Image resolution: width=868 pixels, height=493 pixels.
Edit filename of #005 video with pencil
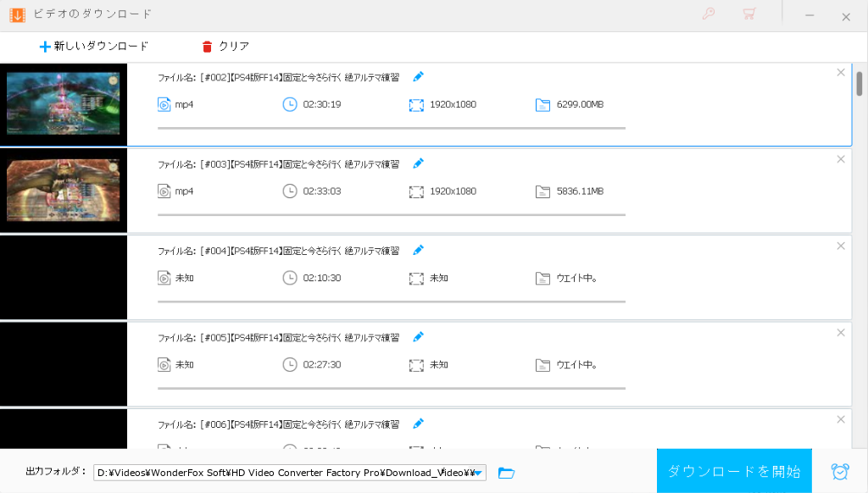coord(419,337)
